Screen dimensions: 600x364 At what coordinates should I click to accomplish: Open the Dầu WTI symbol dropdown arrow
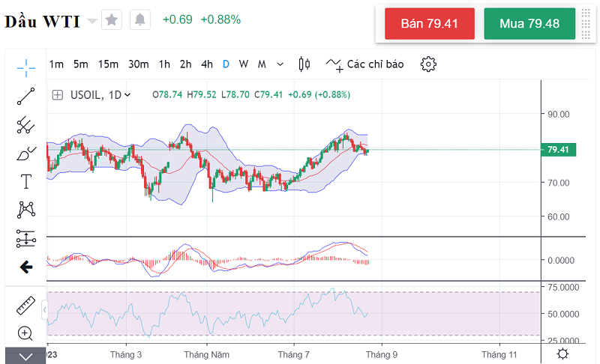coord(92,21)
